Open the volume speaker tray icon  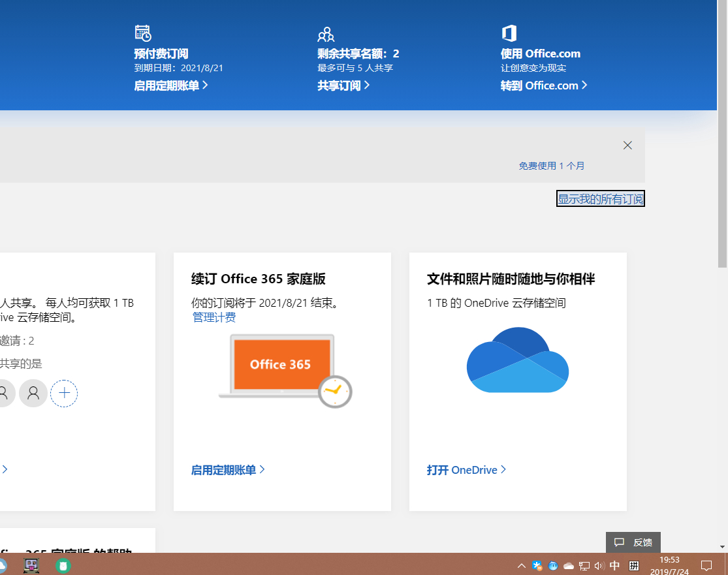[599, 566]
